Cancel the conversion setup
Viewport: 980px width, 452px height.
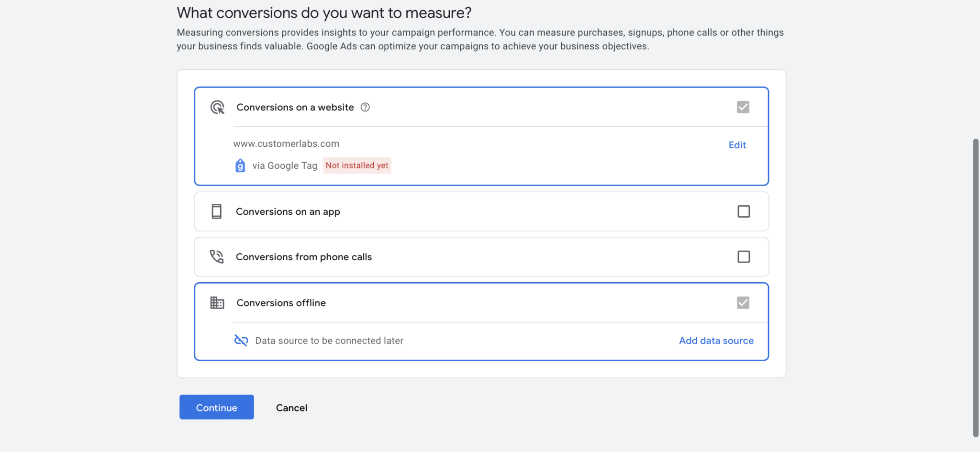click(291, 408)
